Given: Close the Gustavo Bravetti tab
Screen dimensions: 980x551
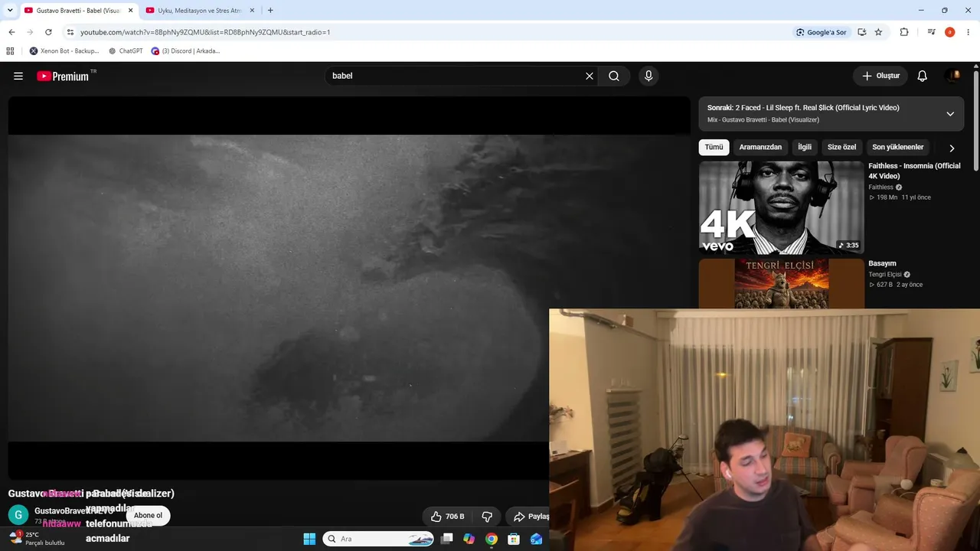Looking at the screenshot, I should pyautogui.click(x=130, y=11).
